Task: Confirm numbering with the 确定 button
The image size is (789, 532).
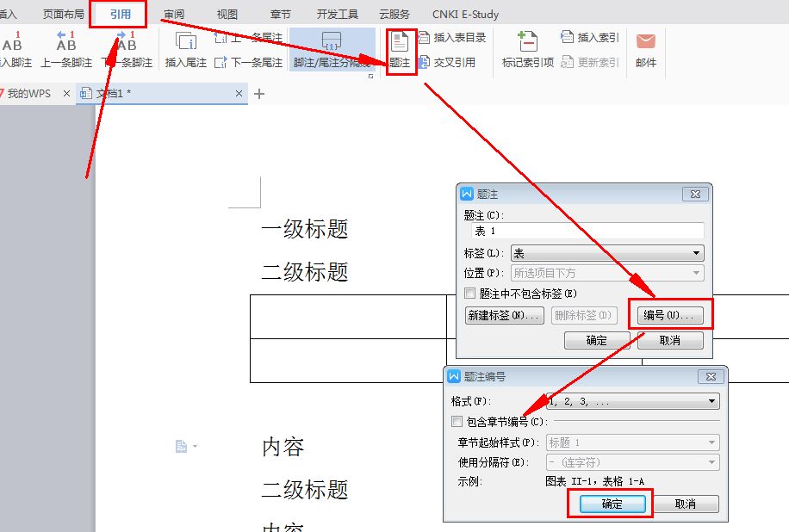Action: pyautogui.click(x=612, y=504)
